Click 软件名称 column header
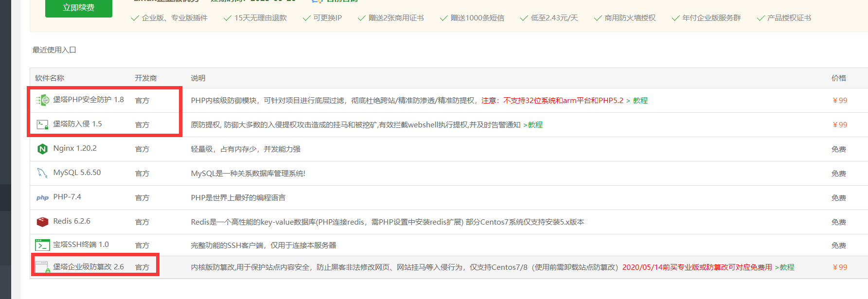This screenshot has width=868, height=299. 50,78
